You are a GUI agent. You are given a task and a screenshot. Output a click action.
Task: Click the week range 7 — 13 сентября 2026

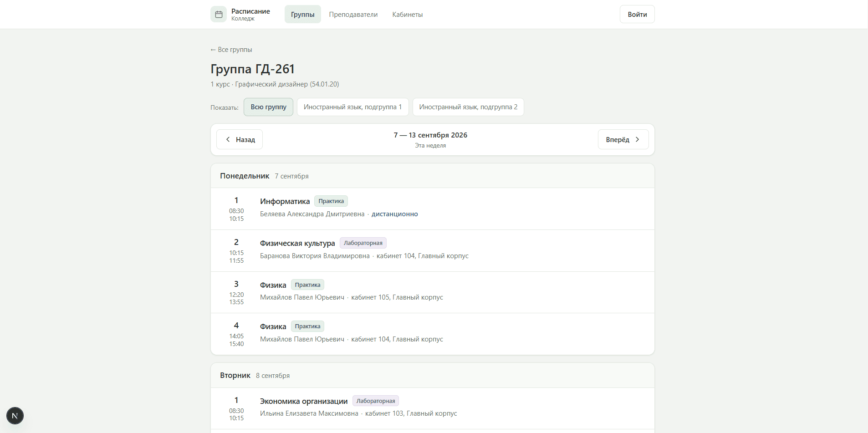click(430, 135)
